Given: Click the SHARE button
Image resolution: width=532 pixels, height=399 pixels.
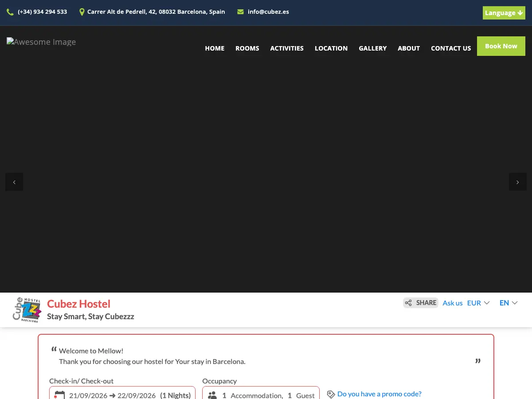Looking at the screenshot, I should (421, 303).
